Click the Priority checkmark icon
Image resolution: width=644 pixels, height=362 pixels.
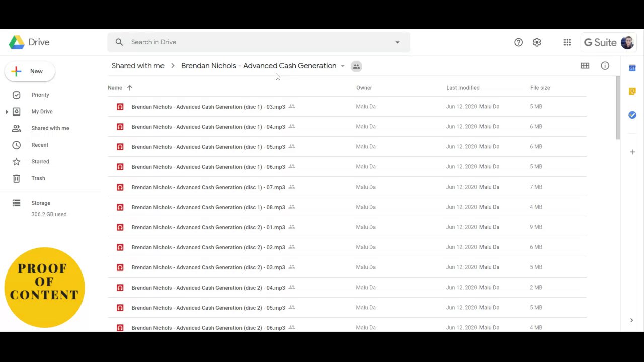16,95
